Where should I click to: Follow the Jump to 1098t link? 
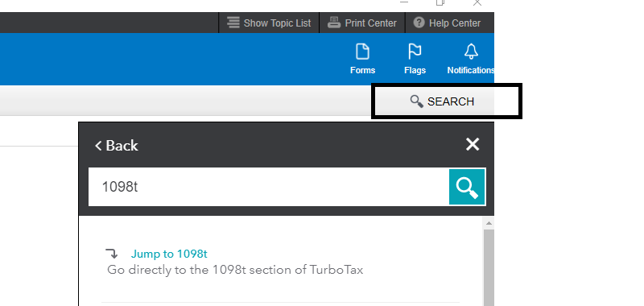(x=169, y=254)
